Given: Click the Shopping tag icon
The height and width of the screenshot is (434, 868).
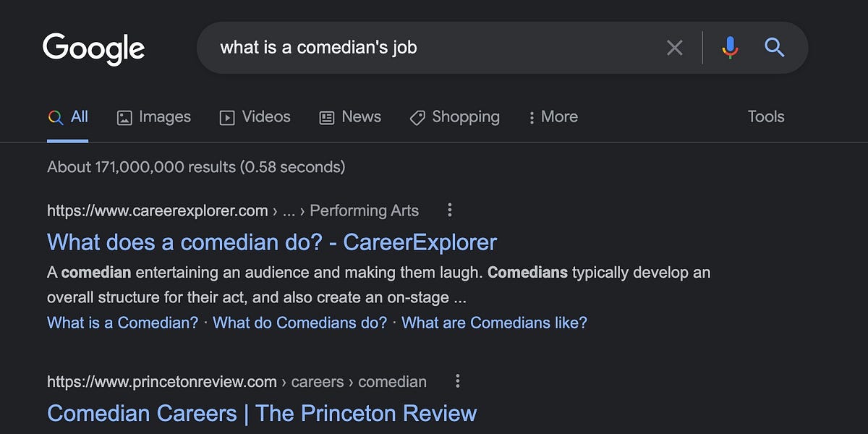Looking at the screenshot, I should [x=417, y=116].
